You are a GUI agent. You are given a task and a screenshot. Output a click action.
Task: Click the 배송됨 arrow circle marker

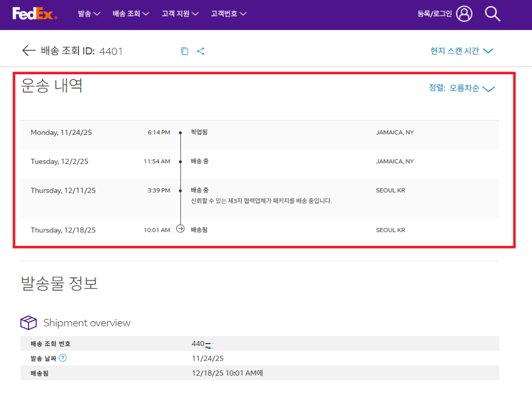click(180, 228)
